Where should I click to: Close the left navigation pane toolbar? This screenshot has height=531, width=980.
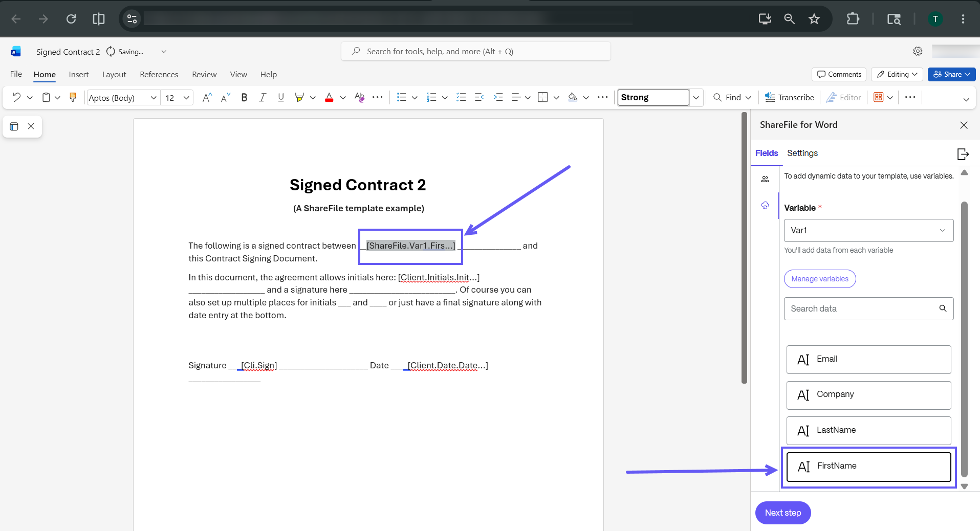[x=31, y=126]
